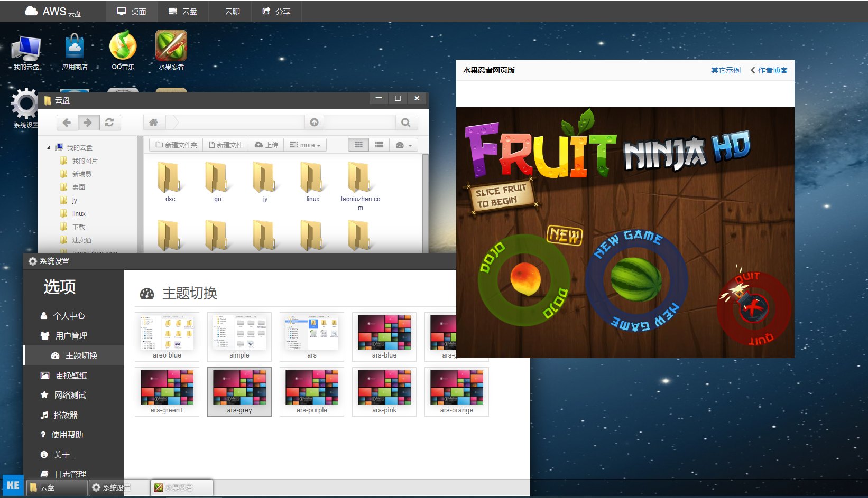868x498 pixels.
Task: Click the 云盘 search input field
Action: (x=359, y=123)
